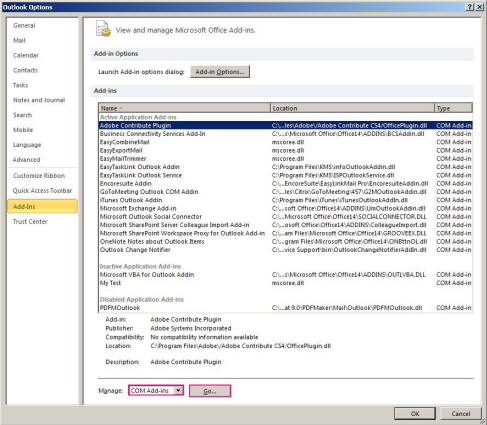Open Advanced options
The height and width of the screenshot is (425, 487).
[26, 160]
